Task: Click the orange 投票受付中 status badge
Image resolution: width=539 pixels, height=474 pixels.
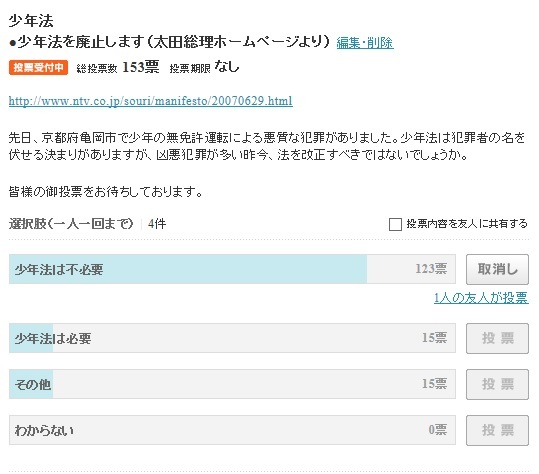Action: click(38, 67)
